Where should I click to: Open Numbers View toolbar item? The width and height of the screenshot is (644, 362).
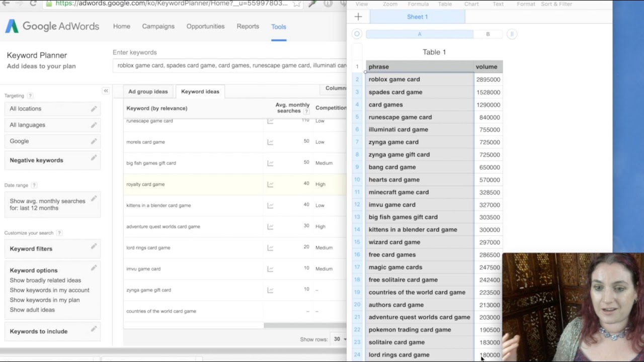[x=362, y=4]
